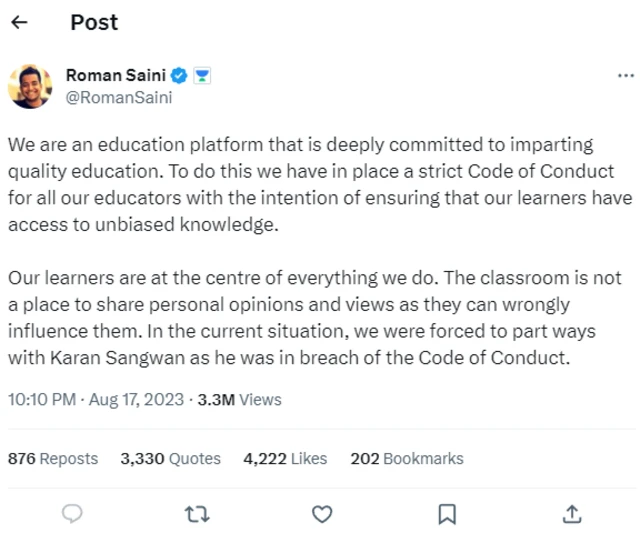This screenshot has width=640, height=533.
Task: Click the affiliation badge beside verified checkmark
Action: pos(200,76)
